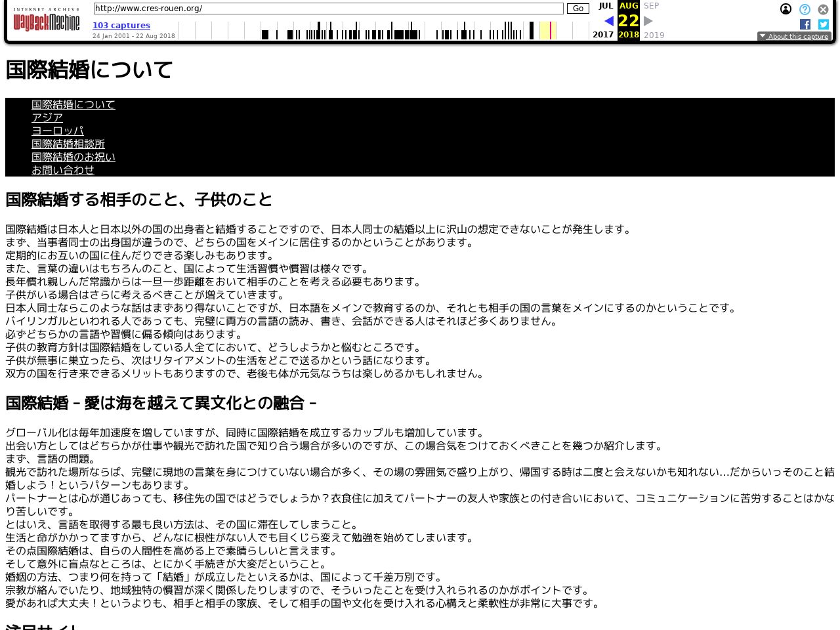The width and height of the screenshot is (840, 630).
Task: Open the Wayback help question icon
Action: pos(805,9)
